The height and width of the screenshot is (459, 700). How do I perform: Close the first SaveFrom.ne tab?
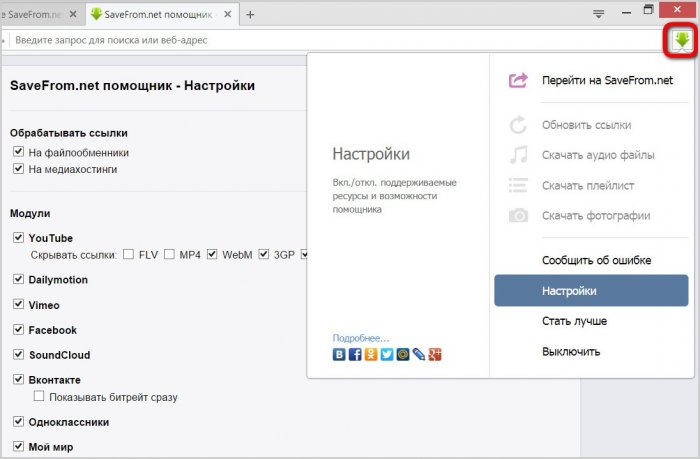coord(73,14)
